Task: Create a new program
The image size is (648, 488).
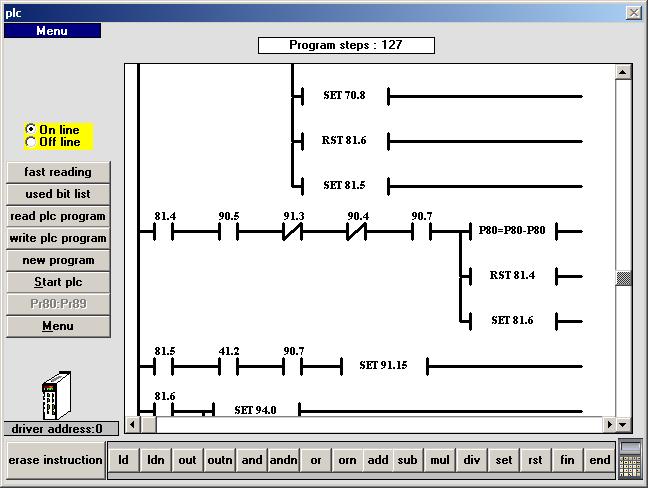Action: (x=58, y=260)
